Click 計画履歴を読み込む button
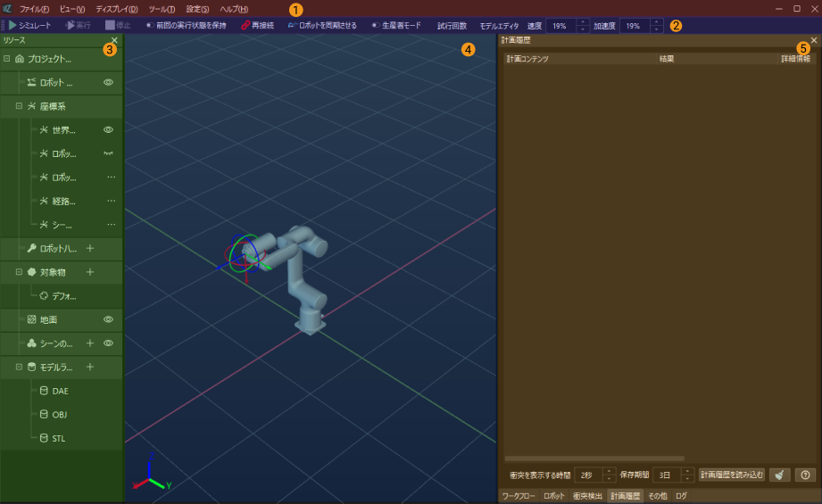 (x=732, y=475)
